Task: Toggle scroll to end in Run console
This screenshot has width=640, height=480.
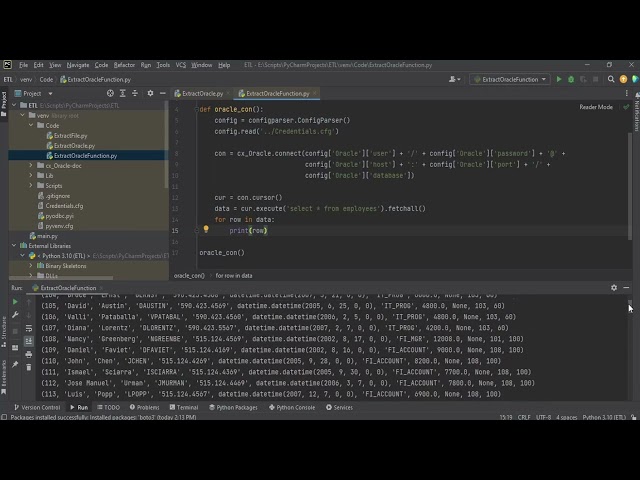Action: (x=29, y=341)
